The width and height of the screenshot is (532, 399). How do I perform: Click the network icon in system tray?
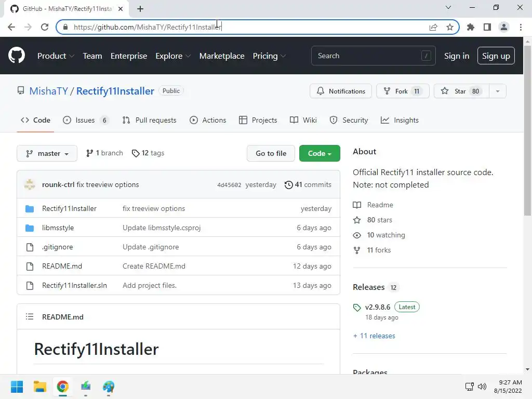470,387
